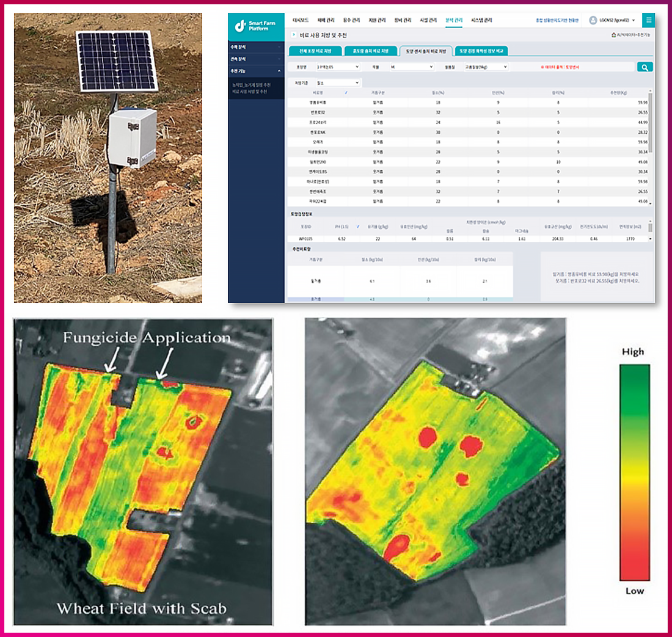Open the 대시보드 top menu item
This screenshot has height=637, width=672.
coord(299,20)
